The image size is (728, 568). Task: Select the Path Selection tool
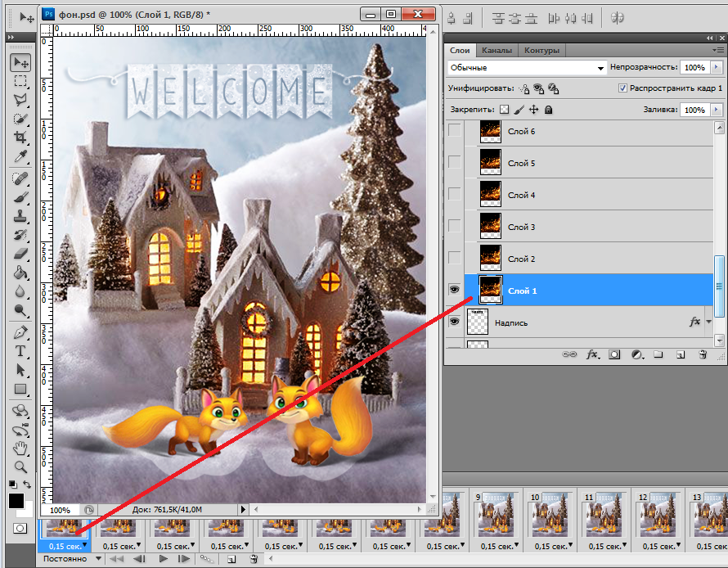(20, 370)
